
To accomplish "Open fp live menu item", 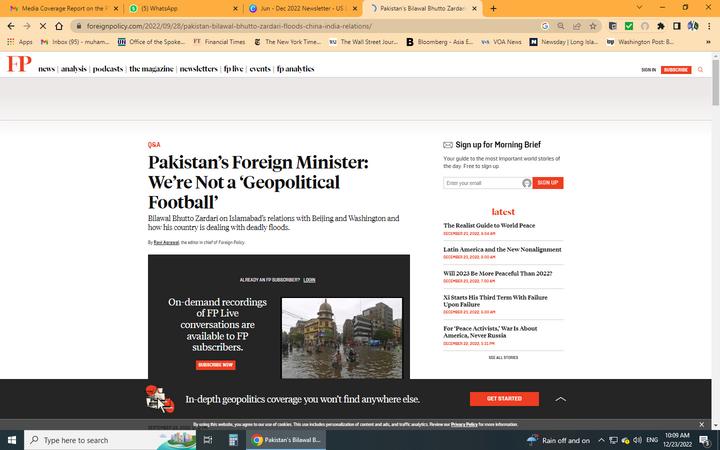I will [233, 69].
